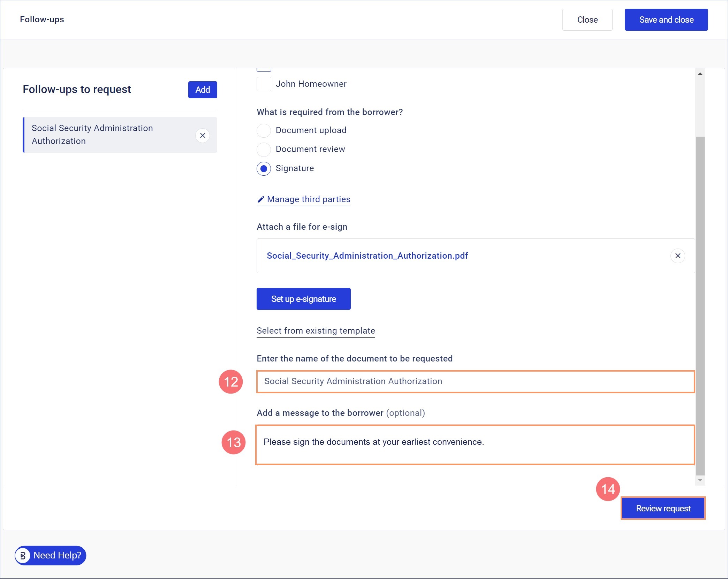Click the Review request button

point(663,508)
